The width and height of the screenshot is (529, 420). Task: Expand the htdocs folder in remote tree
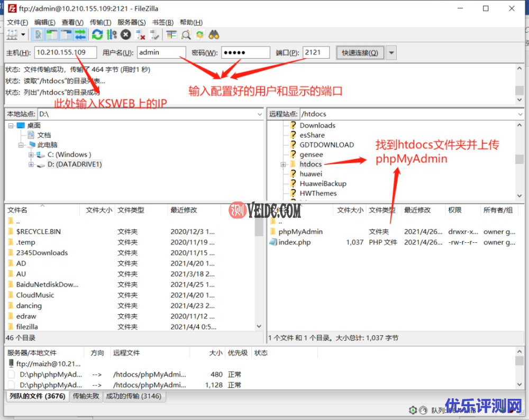click(284, 165)
